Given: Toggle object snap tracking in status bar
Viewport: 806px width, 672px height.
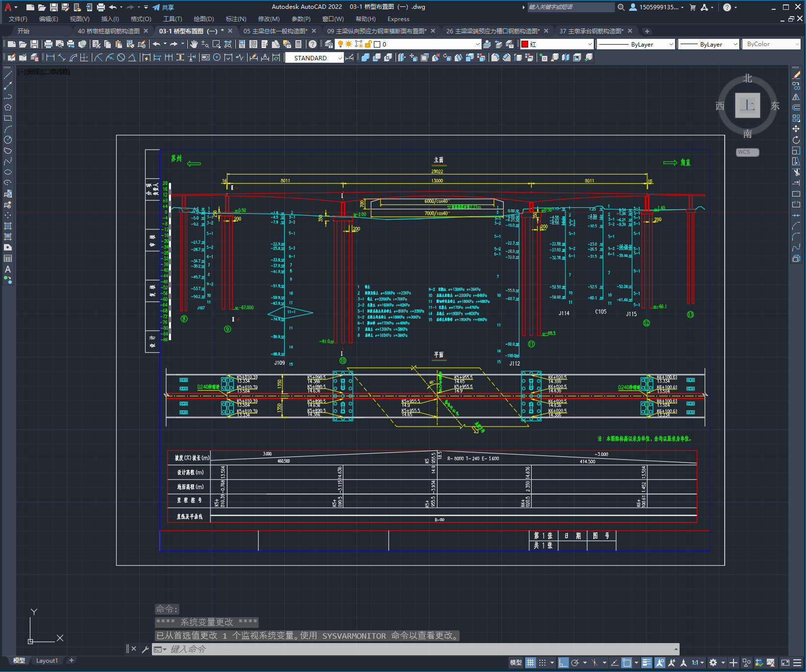Looking at the screenshot, I should pos(614,663).
